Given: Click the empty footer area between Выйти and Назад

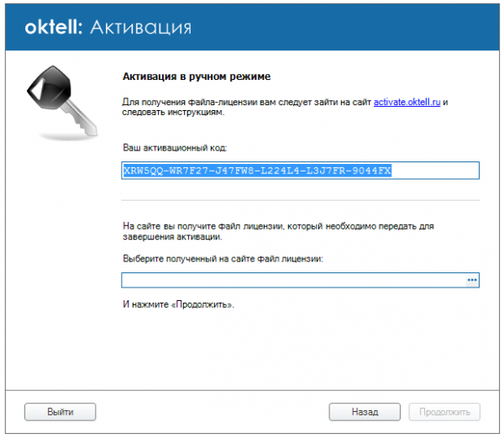Looking at the screenshot, I should (210, 412).
